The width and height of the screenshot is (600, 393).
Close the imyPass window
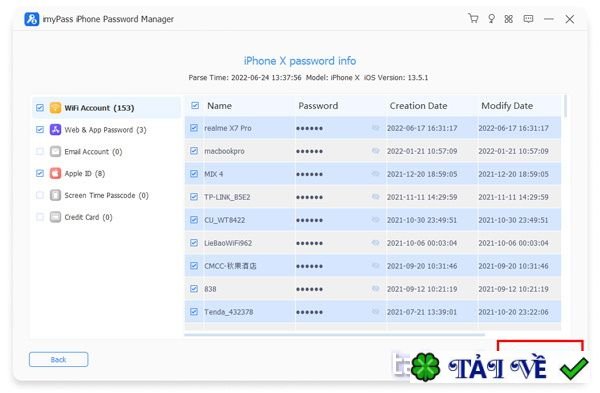point(570,19)
